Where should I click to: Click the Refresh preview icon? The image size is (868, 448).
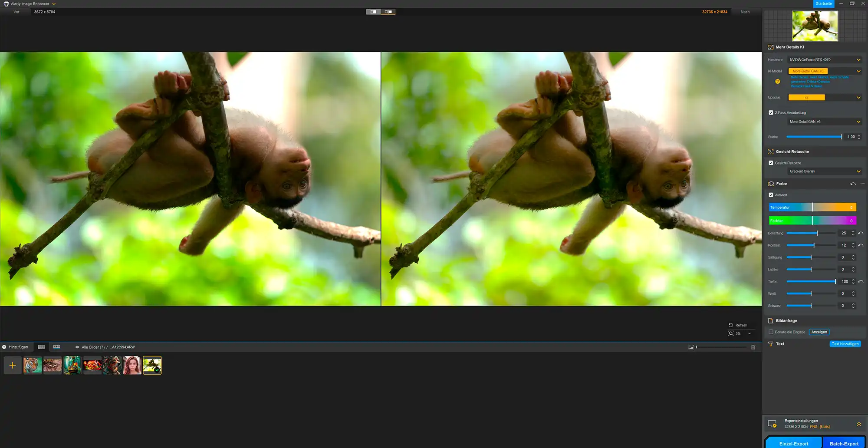[x=731, y=325]
